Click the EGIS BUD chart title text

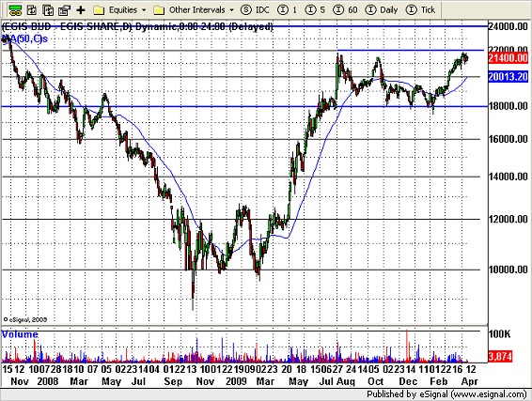click(137, 27)
